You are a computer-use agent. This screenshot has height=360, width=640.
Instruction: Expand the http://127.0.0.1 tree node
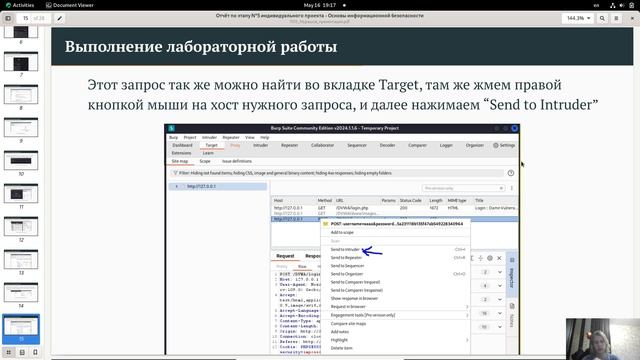coord(176,187)
